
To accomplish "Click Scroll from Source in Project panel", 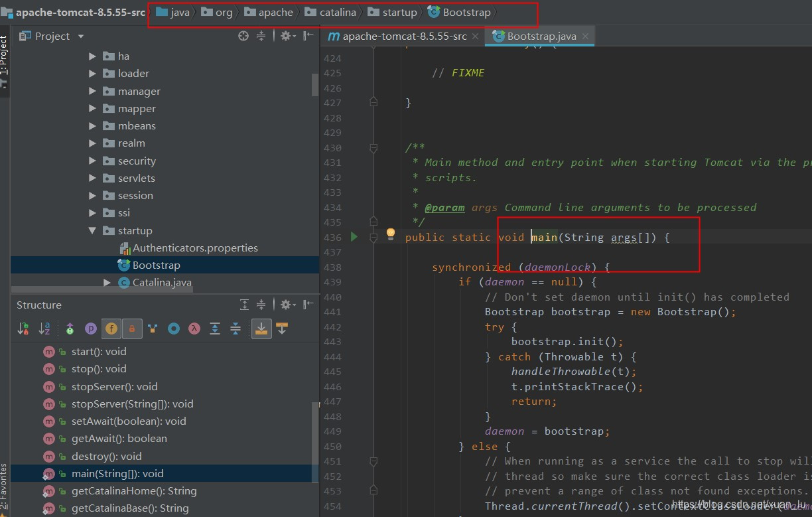I will pos(243,36).
